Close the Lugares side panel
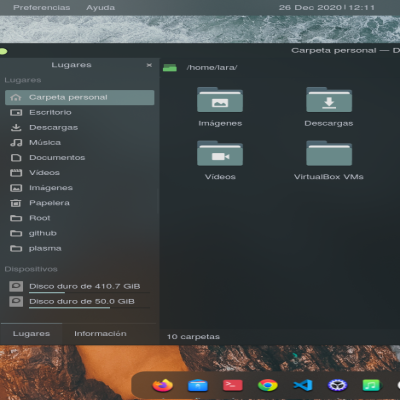400x400 pixels. pyautogui.click(x=149, y=65)
